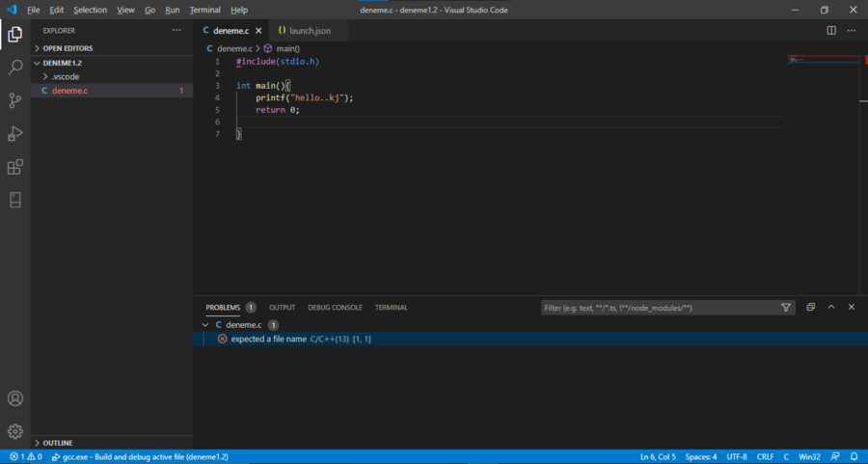Close the bottom panel

click(x=852, y=307)
